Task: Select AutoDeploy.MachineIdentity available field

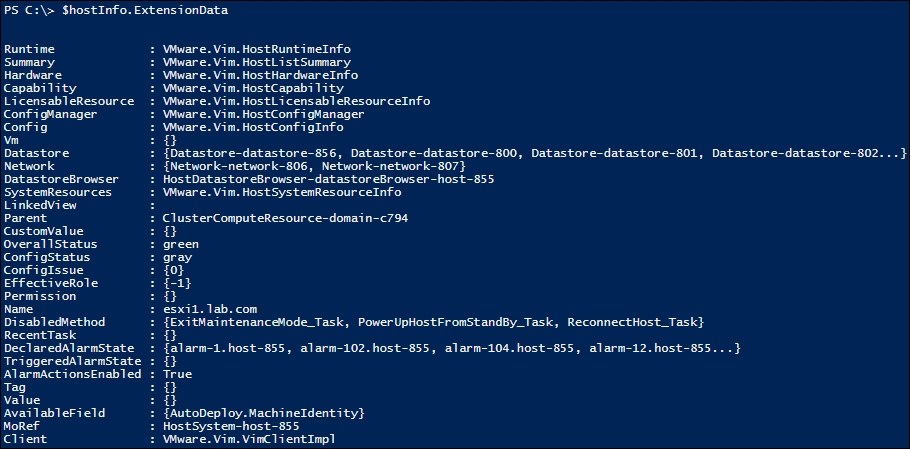Action: [263, 413]
